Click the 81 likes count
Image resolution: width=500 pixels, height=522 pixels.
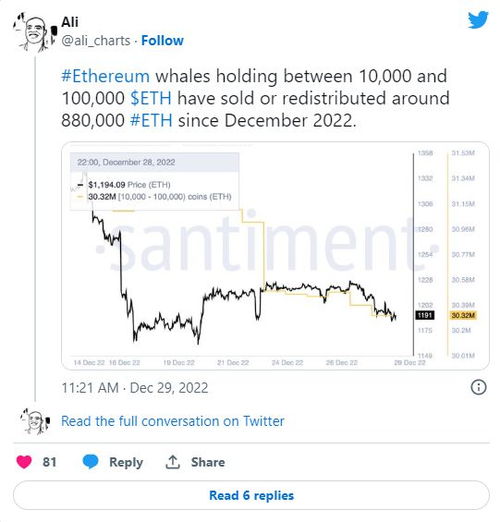(x=49, y=462)
